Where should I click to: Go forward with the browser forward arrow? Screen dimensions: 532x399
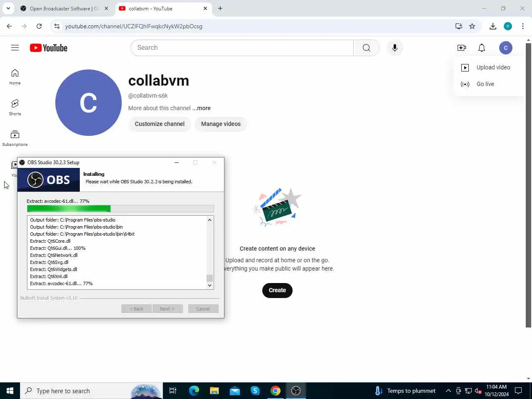click(x=24, y=26)
